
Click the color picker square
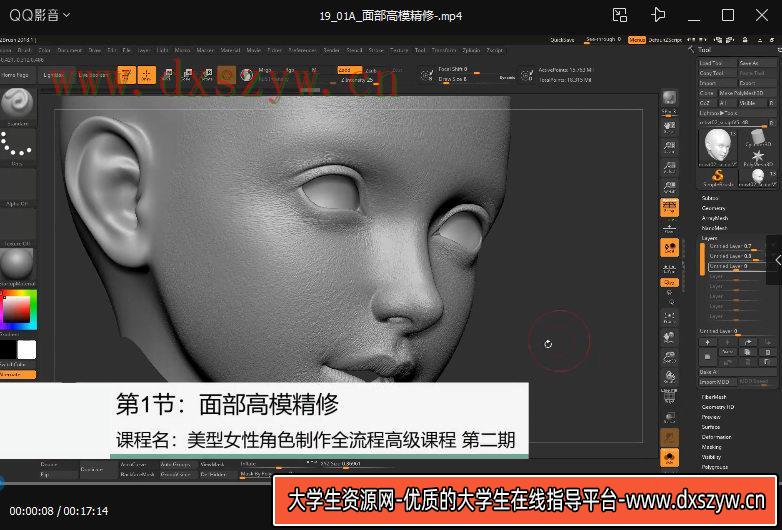tap(16, 309)
